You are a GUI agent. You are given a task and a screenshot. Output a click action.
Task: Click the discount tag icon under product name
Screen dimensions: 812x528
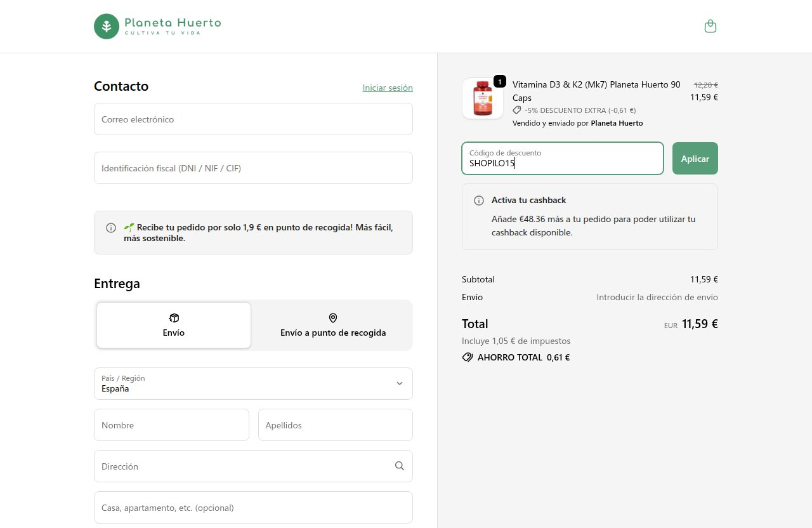pos(517,110)
